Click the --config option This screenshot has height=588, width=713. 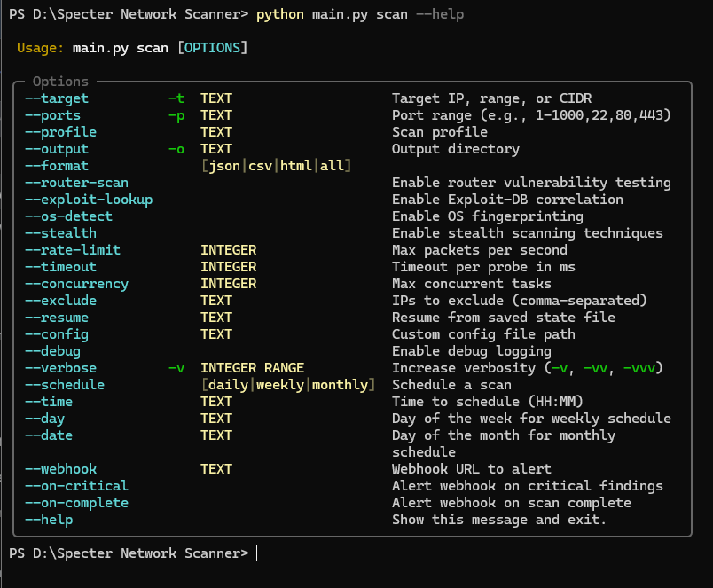point(57,334)
